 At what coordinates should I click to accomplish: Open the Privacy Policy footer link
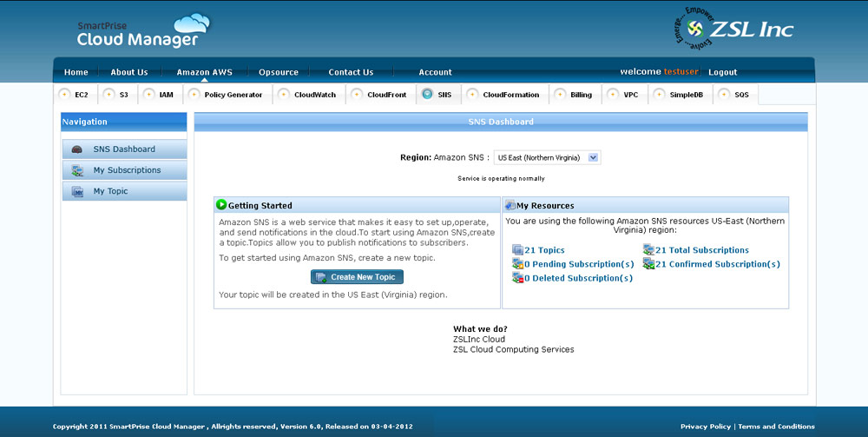coord(705,427)
